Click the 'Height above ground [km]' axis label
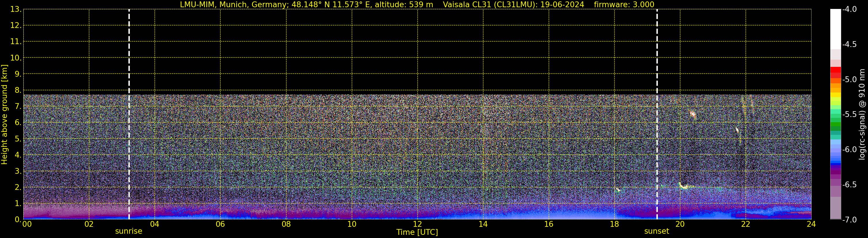 (x=4, y=115)
